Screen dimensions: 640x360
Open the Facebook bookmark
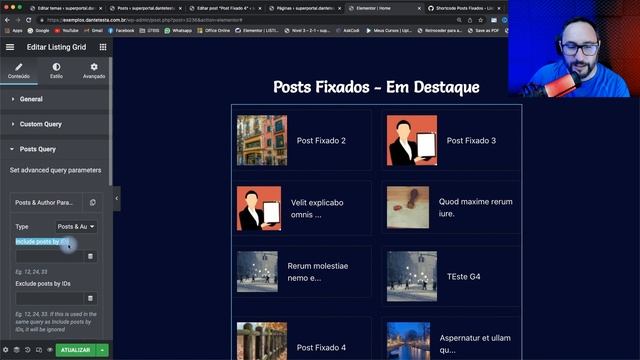121,31
